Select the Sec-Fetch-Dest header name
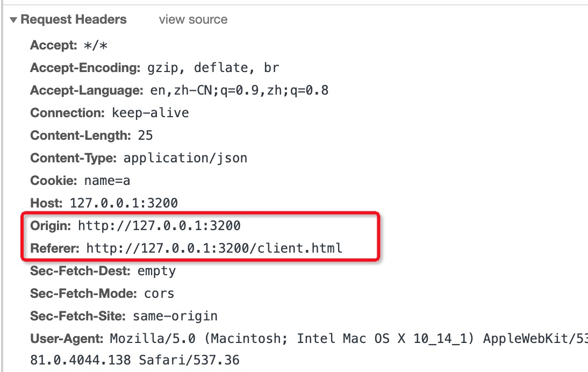The width and height of the screenshot is (588, 372). [x=81, y=271]
